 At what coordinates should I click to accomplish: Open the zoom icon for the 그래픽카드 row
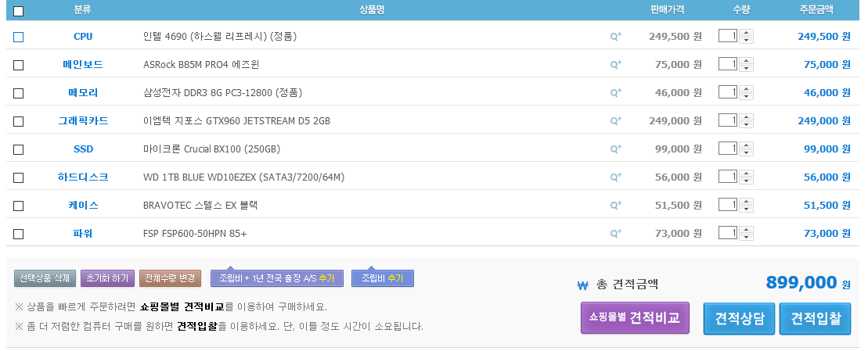point(615,120)
